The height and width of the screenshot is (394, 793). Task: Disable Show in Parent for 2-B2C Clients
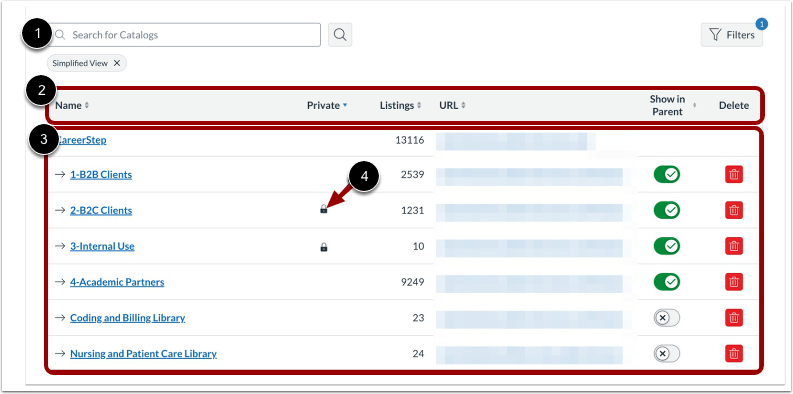(x=667, y=210)
